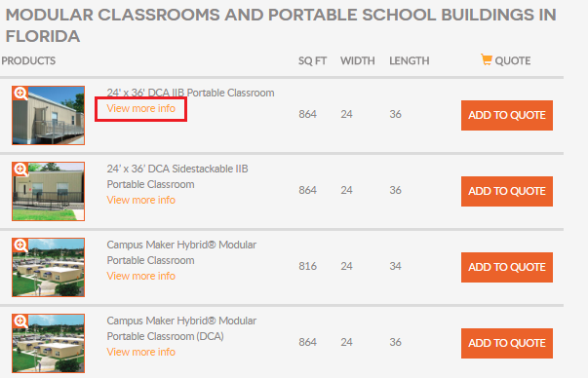Screen dimensions: 588x378
Task: Add 24' x 36' DCA IIB classroom to quote
Action: [507, 115]
